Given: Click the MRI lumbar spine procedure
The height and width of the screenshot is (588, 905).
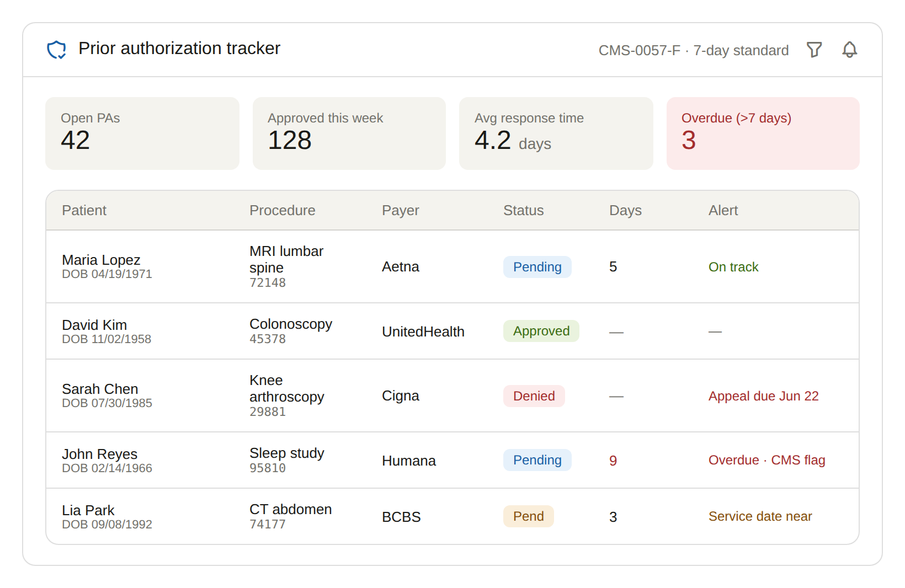Looking at the screenshot, I should click(x=286, y=259).
